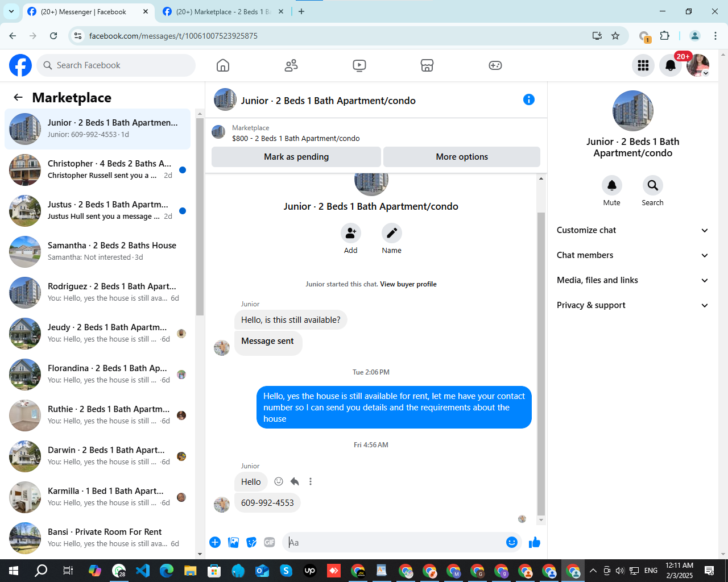The width and height of the screenshot is (728, 582).
Task: Open Jeudy 2 Beds 1 Bath conversation
Action: tap(98, 333)
